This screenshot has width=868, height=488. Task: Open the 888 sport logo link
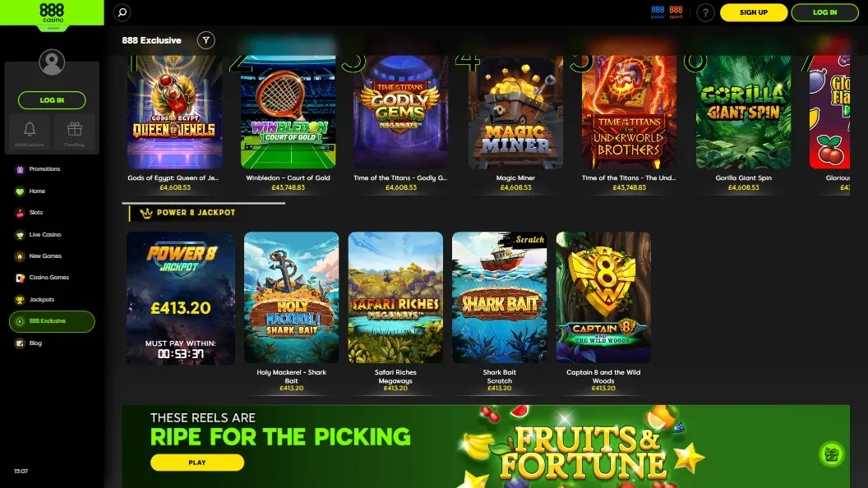(676, 12)
